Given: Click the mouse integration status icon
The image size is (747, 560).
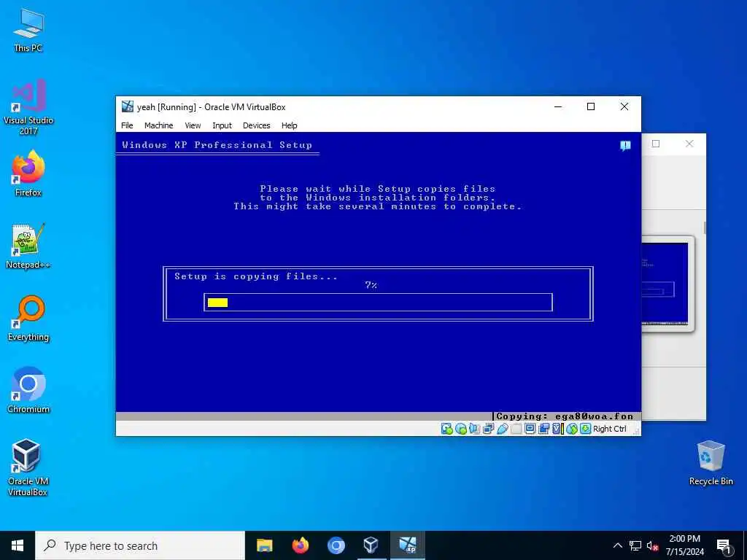Looking at the screenshot, I should pos(572,429).
